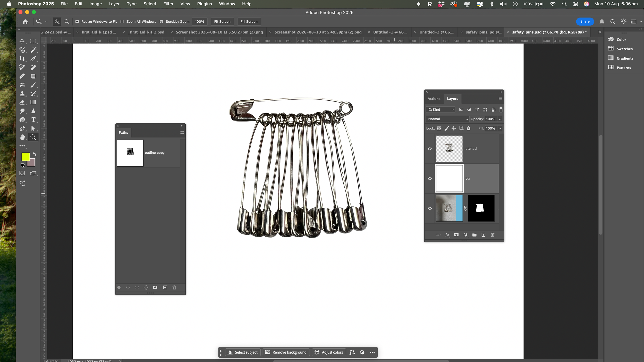
Task: Select the Clone Stamp tool
Action: coord(22,94)
